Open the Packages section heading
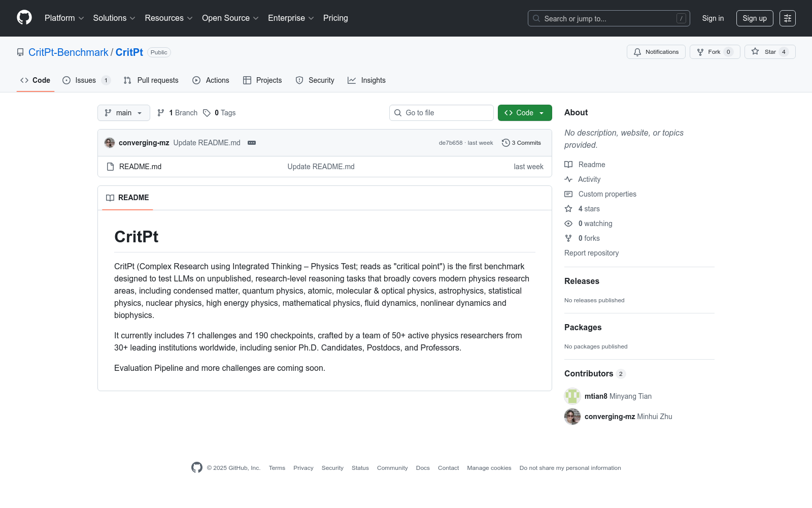 click(x=583, y=327)
